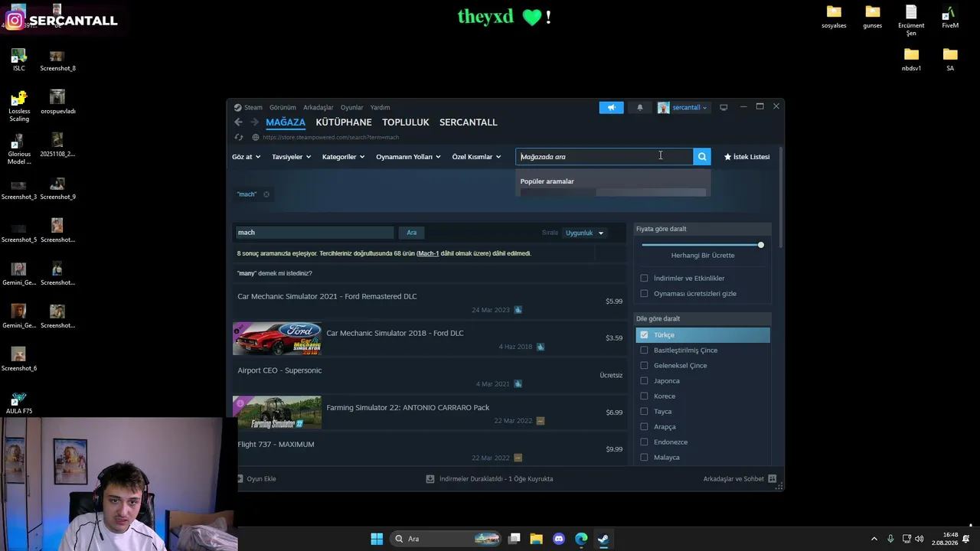Open the downloads manager icon
This screenshot has width=980, height=551.
coord(430,479)
